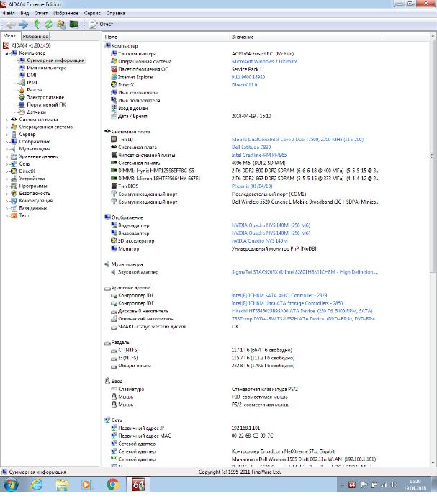Expand the Системная плата tree node

click(x=6, y=120)
